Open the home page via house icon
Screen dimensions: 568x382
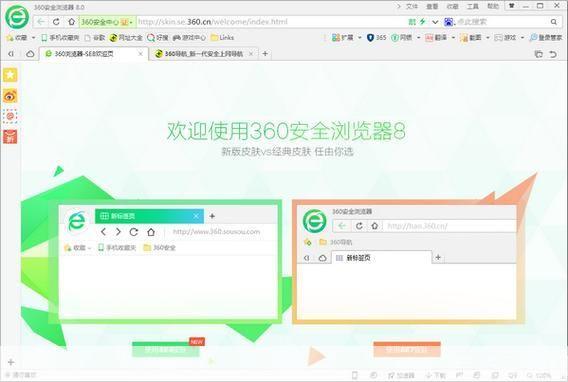click(x=71, y=22)
